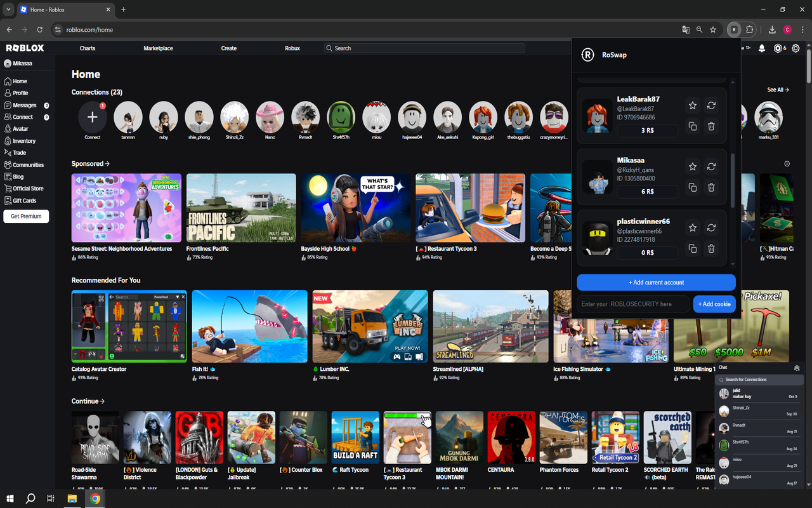Viewport: 812px width, 508px height.
Task: Open the chat with Shinzii_Zz
Action: (x=759, y=411)
